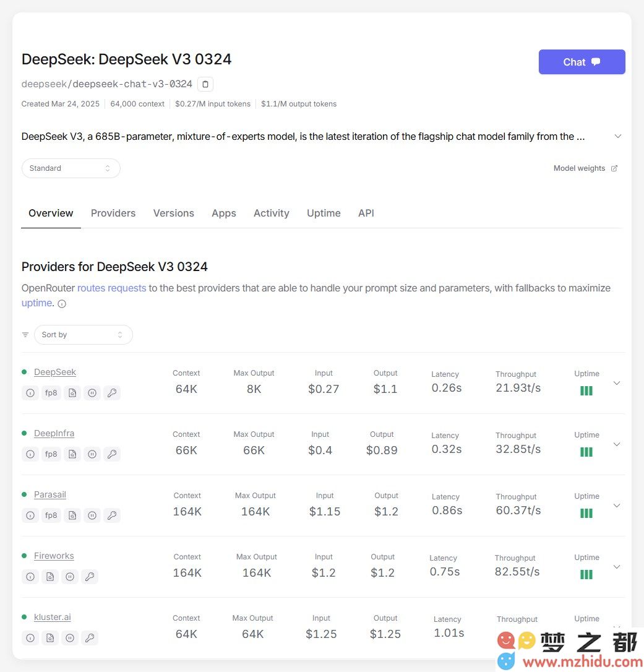644x672 pixels.
Task: Click the fp8 badge in the DeepInfra row
Action: coord(51,454)
